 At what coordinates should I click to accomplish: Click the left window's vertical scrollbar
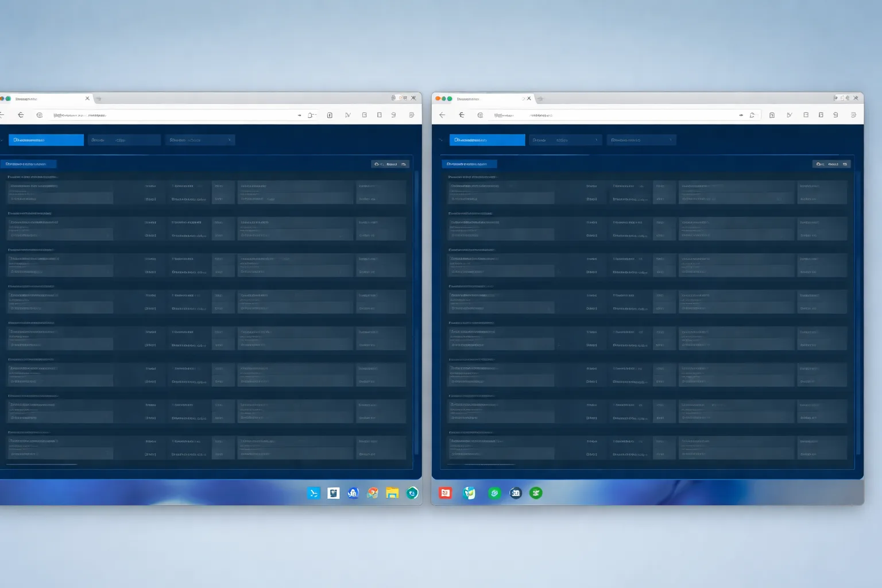[x=417, y=313]
